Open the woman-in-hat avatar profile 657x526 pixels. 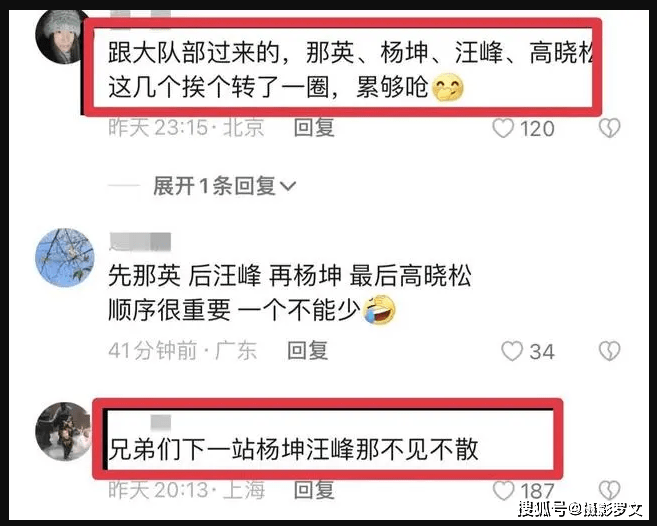coord(60,37)
